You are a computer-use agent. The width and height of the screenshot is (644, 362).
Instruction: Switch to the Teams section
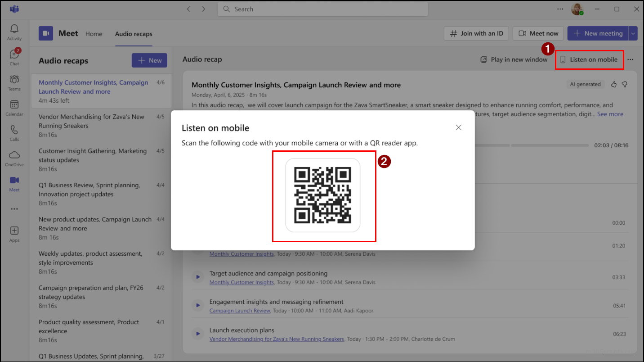14,82
